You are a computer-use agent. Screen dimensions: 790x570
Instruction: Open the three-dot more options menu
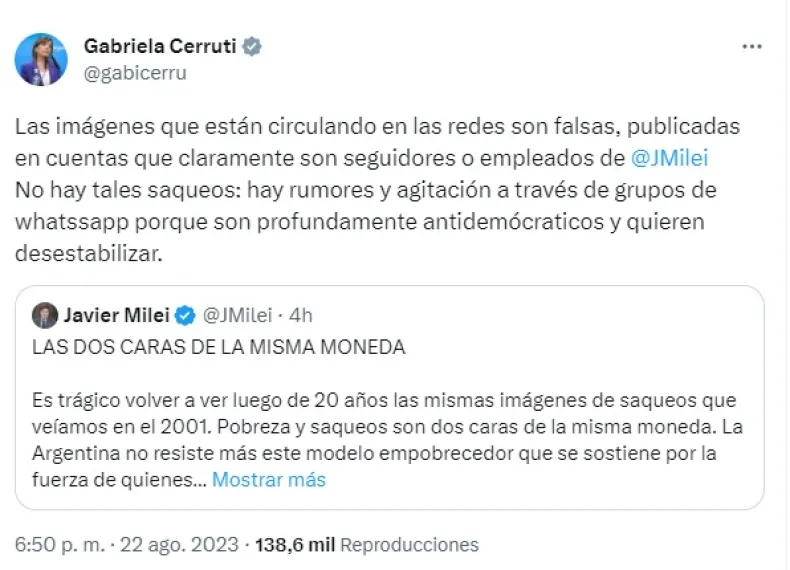coord(752,47)
